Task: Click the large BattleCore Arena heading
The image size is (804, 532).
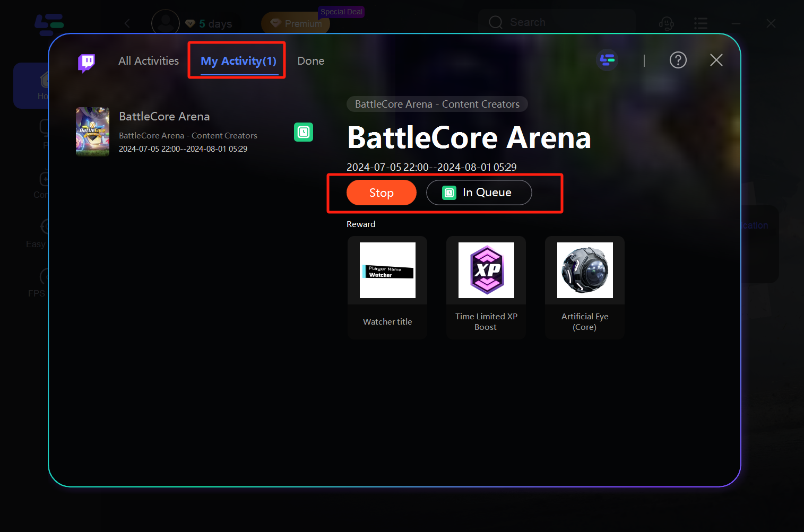Action: (469, 138)
